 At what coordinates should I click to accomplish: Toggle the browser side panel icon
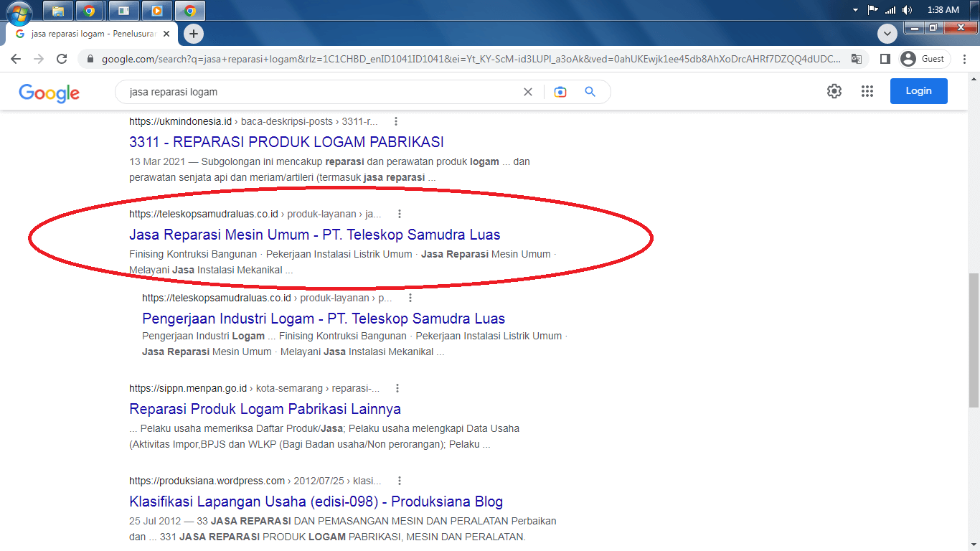click(885, 59)
